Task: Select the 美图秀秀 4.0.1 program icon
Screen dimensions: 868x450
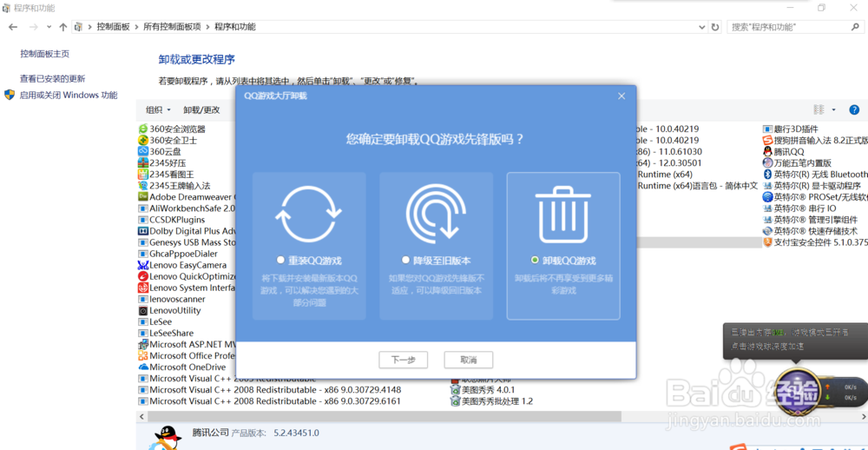Action: pyautogui.click(x=455, y=389)
